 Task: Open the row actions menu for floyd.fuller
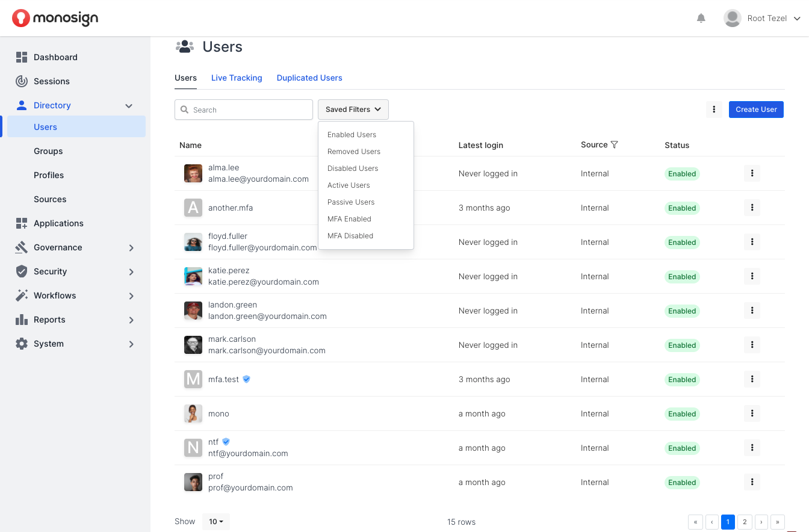(x=752, y=242)
